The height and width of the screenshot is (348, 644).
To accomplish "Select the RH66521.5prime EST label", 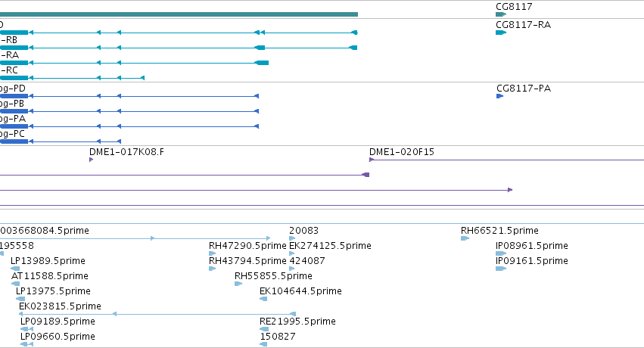I will coord(499,231).
